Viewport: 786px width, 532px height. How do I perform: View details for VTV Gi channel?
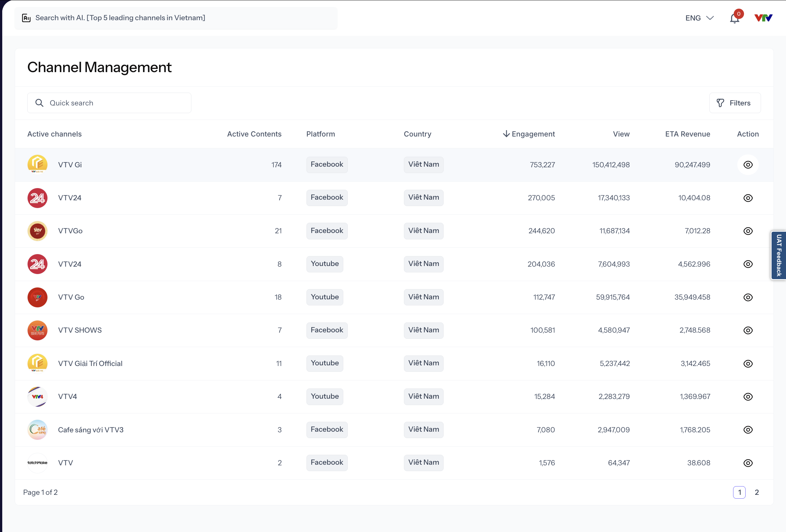(748, 165)
